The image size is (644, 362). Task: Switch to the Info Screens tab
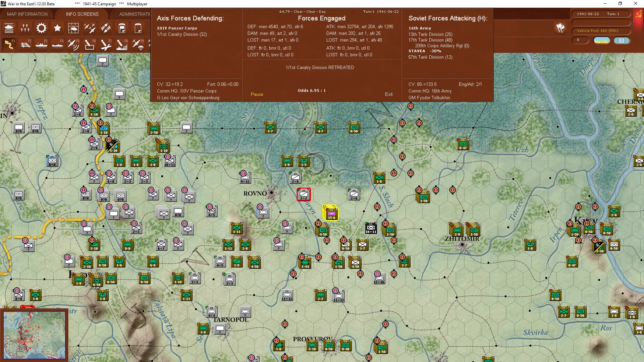pyautogui.click(x=82, y=14)
